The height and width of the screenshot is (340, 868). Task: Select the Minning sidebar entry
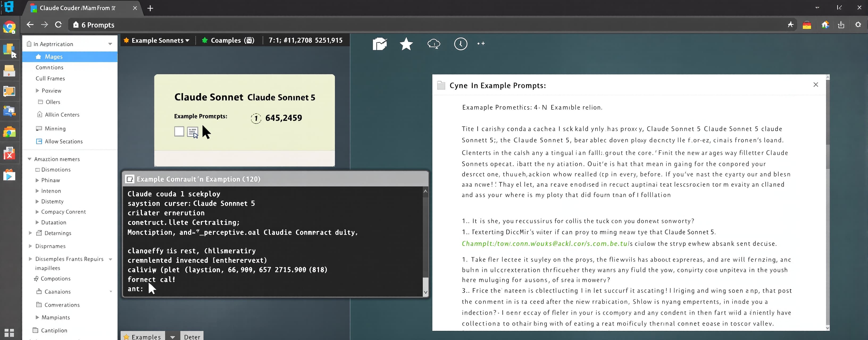[55, 128]
